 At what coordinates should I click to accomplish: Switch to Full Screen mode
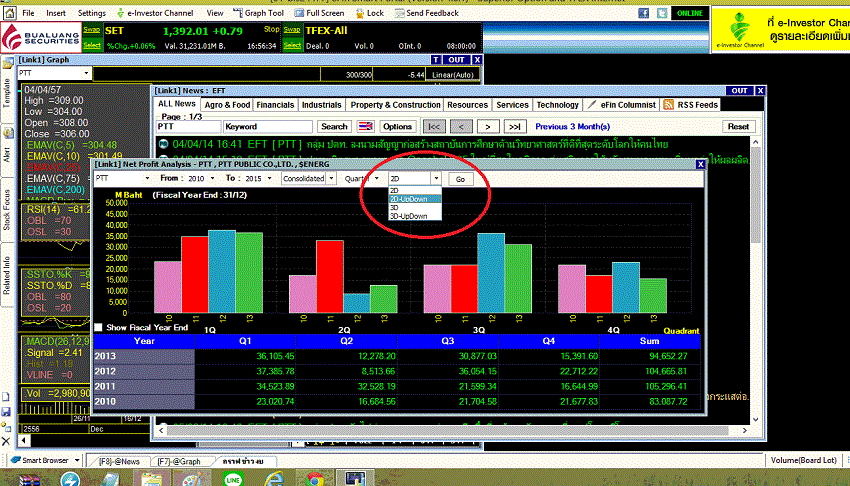point(319,13)
